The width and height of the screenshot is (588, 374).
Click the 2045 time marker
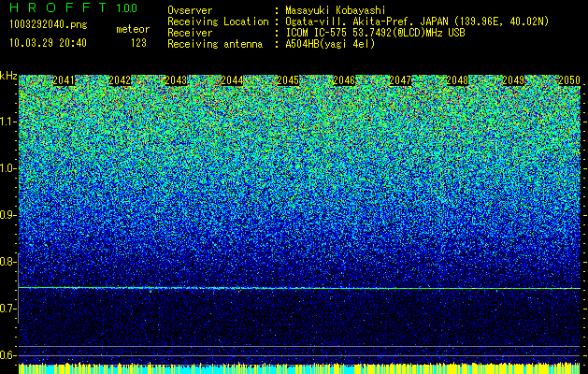288,79
